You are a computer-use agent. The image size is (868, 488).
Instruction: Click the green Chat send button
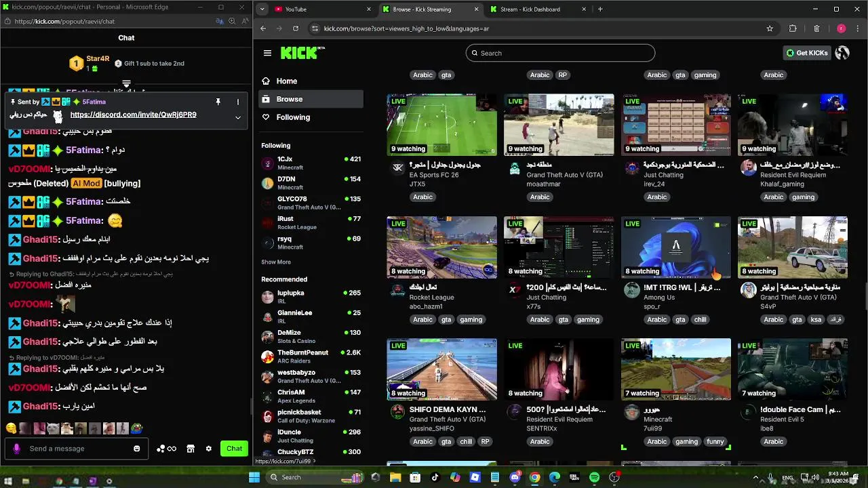click(x=235, y=449)
